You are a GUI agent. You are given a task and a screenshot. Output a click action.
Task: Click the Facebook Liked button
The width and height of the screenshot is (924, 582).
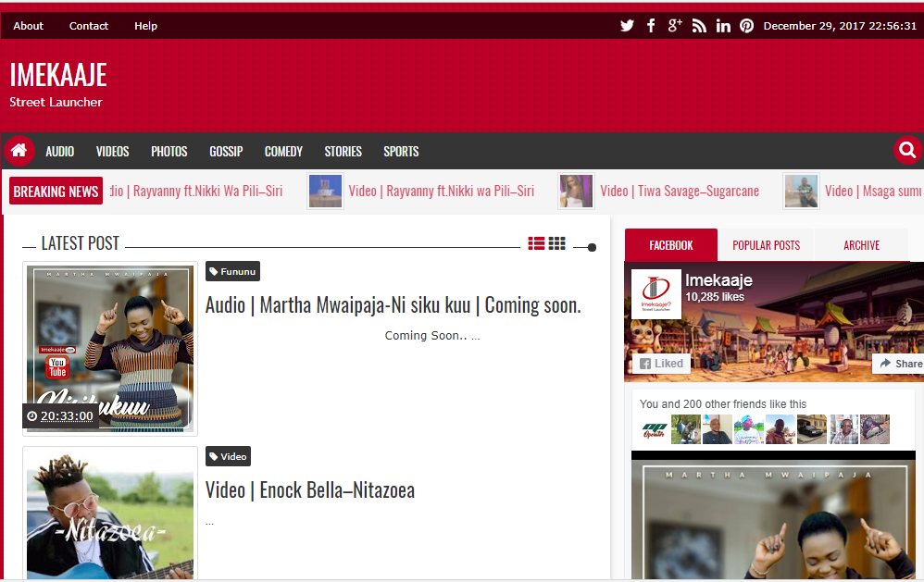pos(661,364)
